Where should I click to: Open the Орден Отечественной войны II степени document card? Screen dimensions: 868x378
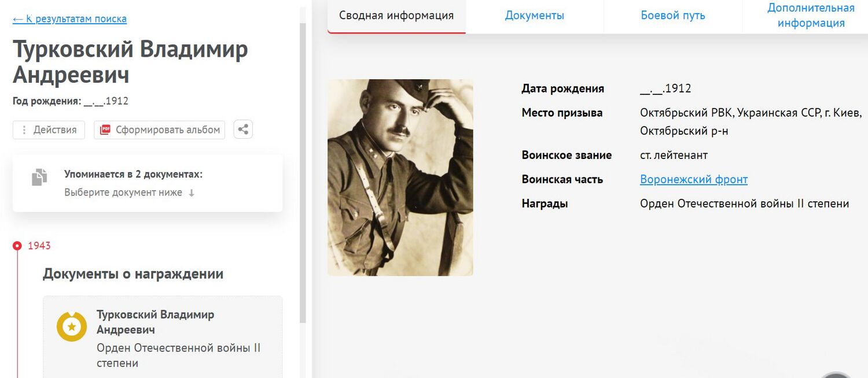point(163,337)
